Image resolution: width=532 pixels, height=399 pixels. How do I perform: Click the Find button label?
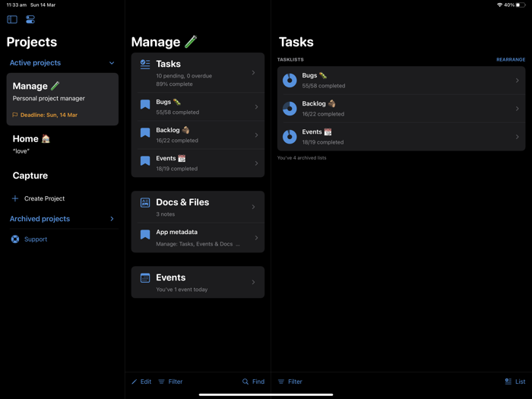coord(258,382)
